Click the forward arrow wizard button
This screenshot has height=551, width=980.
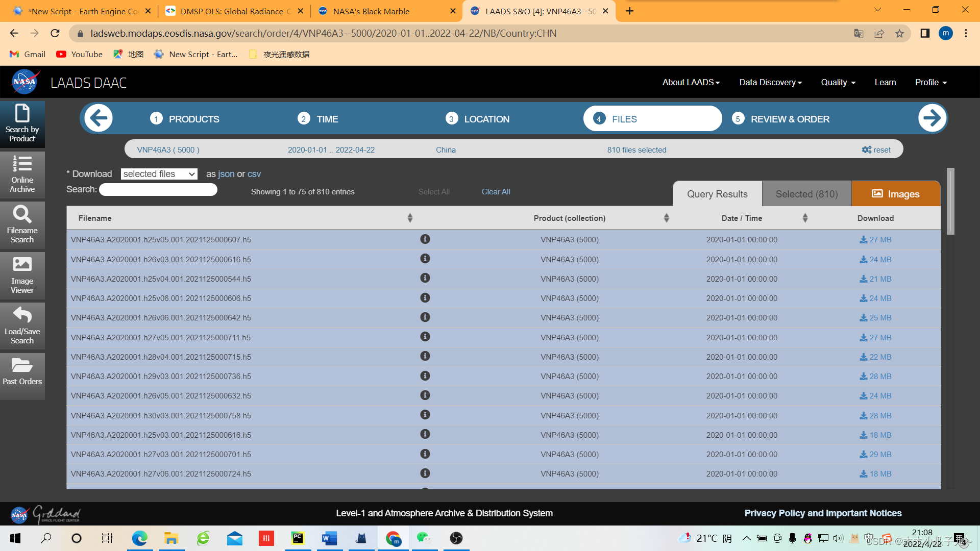pos(932,118)
